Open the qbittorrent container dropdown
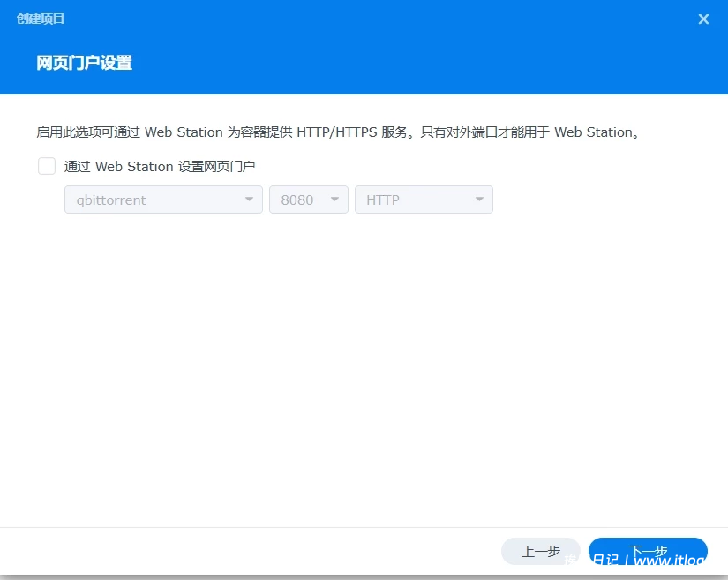Image resolution: width=728 pixels, height=580 pixels. click(x=163, y=200)
